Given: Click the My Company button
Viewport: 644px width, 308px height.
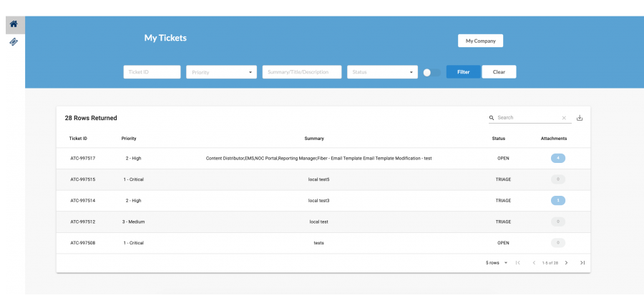Looking at the screenshot, I should coord(480,41).
